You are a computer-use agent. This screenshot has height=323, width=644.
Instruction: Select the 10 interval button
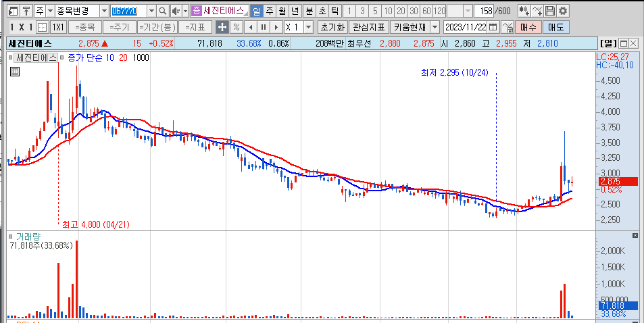[x=389, y=11]
